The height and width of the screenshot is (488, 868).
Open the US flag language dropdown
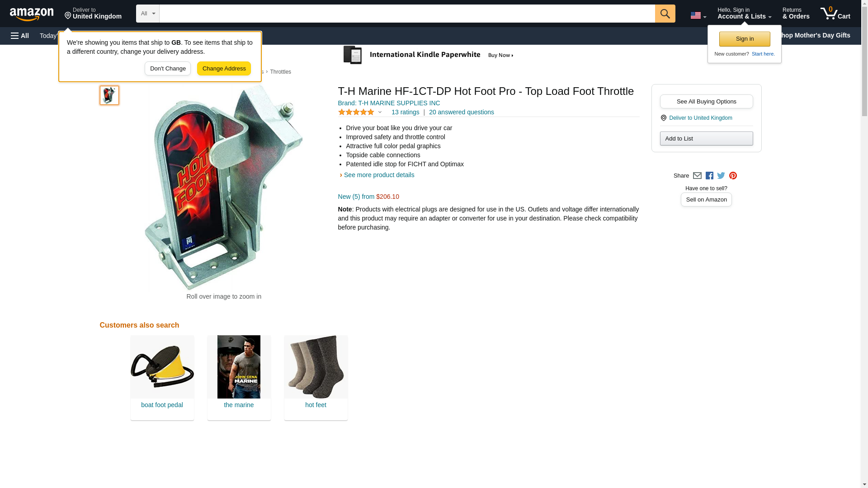tap(698, 16)
